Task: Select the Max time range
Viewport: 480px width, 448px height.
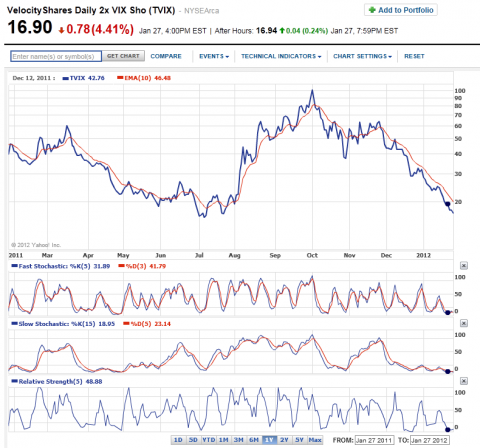Action: tap(315, 440)
